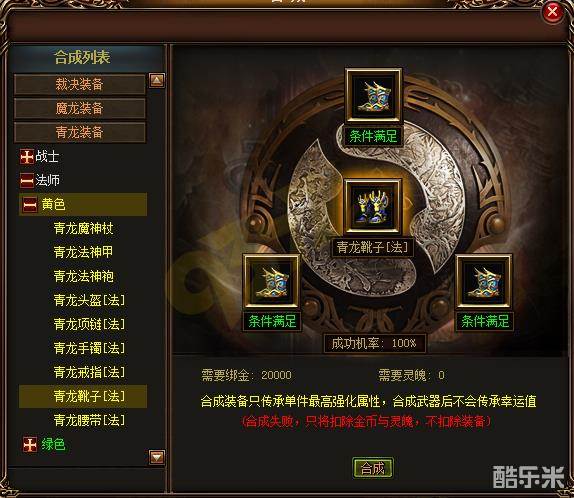Pick 青龙腰带[法] from the list

point(89,420)
